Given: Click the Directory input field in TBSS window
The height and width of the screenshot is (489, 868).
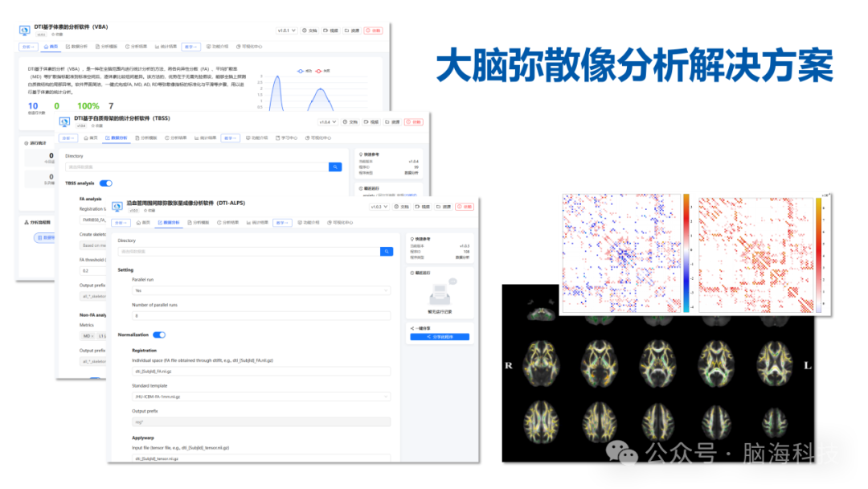Looking at the screenshot, I should (x=197, y=166).
